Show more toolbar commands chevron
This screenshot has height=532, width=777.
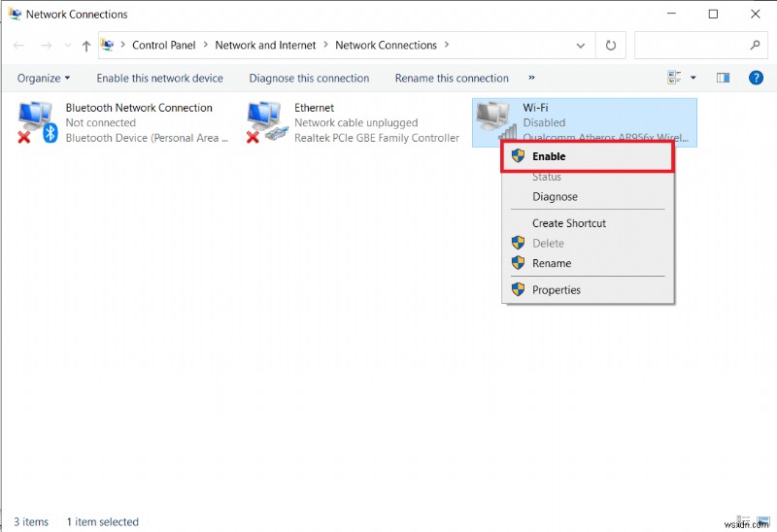pos(531,78)
